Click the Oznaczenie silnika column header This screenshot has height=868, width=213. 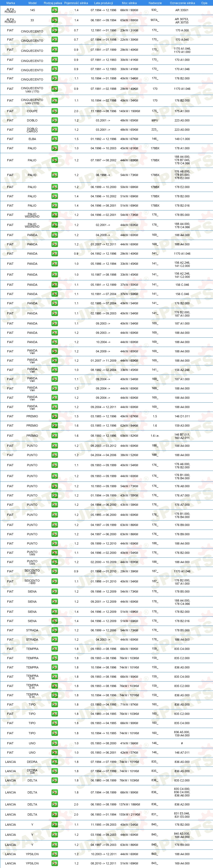pyautogui.click(x=182, y=3)
